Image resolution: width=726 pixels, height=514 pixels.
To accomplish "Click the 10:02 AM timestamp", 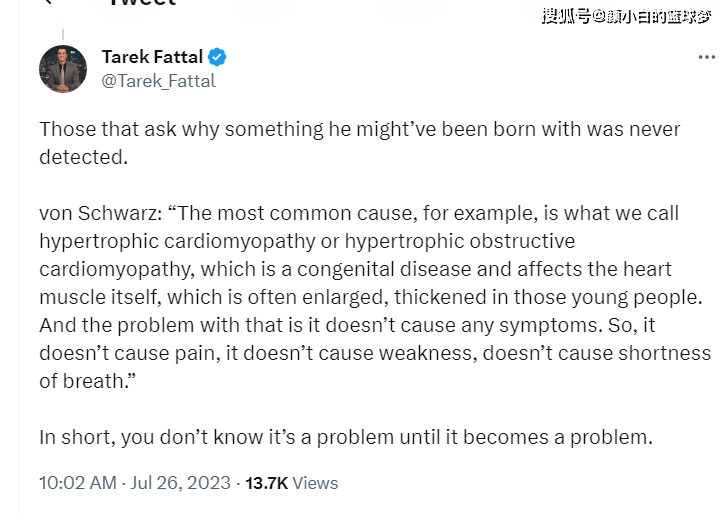I will point(78,483).
